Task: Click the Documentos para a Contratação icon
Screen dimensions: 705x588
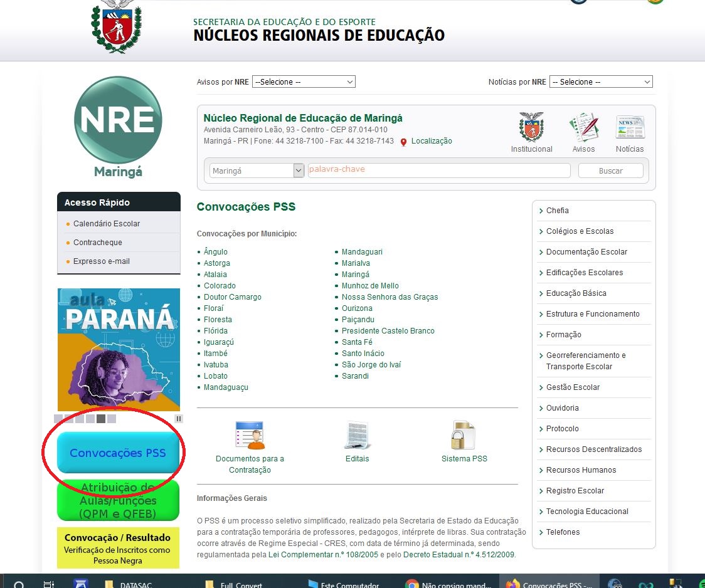Action: pyautogui.click(x=250, y=436)
